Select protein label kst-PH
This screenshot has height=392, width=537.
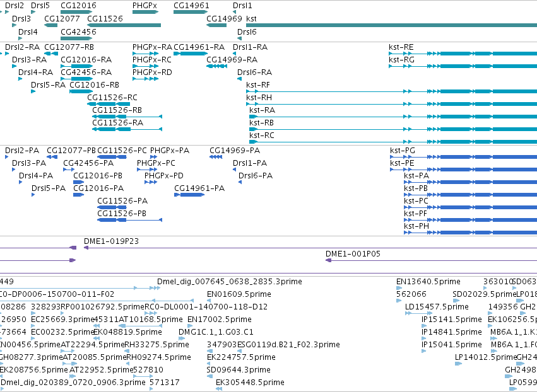tap(416, 226)
